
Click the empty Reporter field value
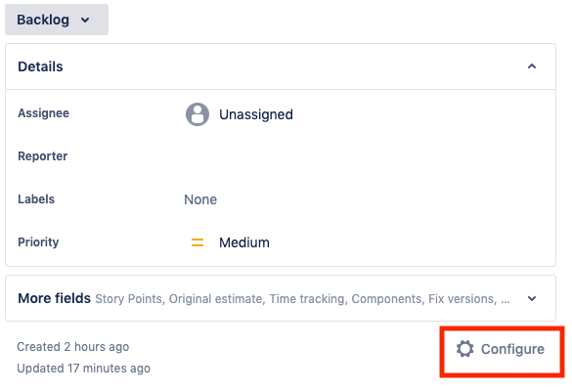coord(365,156)
